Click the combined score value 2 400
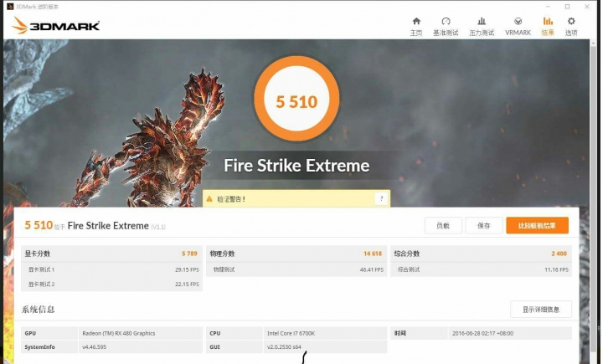 click(x=559, y=254)
